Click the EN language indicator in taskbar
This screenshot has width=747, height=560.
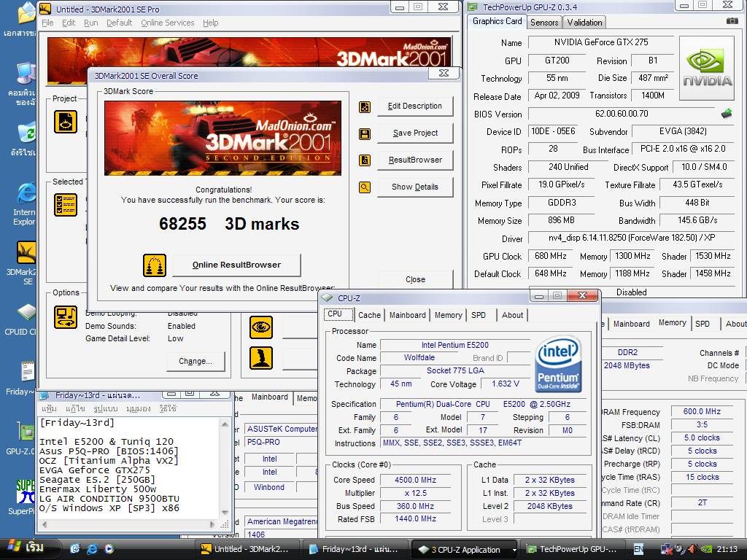[x=638, y=549]
